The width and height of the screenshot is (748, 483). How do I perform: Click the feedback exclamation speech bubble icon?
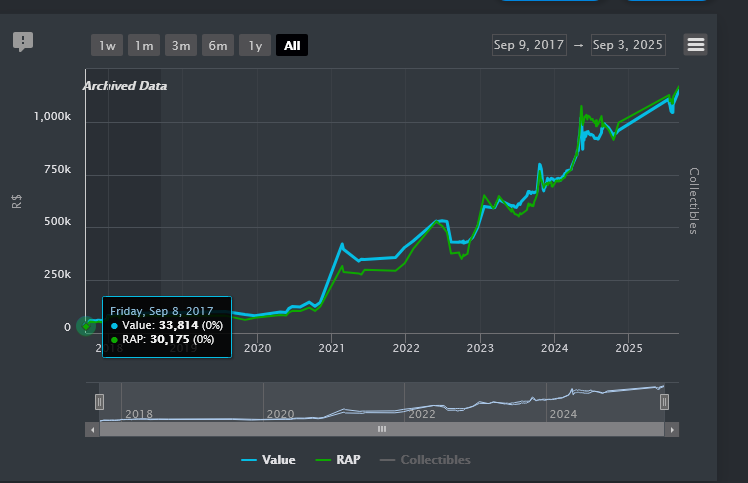[23, 42]
